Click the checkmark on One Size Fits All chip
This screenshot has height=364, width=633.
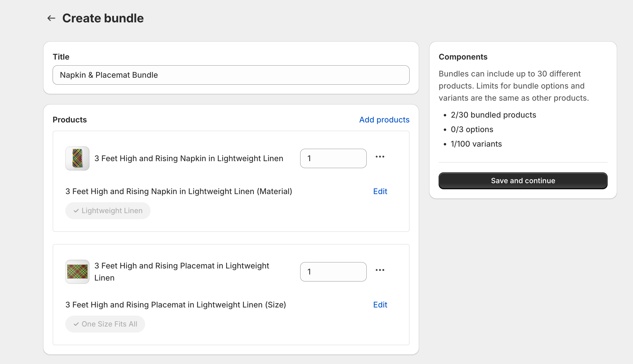(x=76, y=324)
